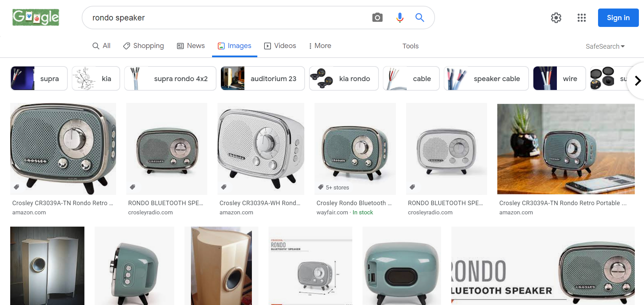Open quick settings gear icon

(x=556, y=18)
